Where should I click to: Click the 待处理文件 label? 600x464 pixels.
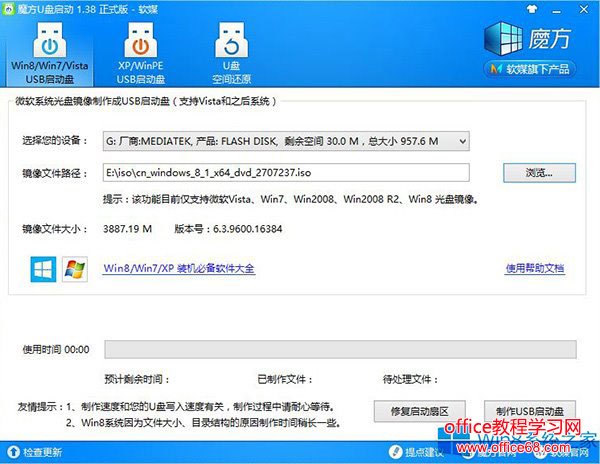pyautogui.click(x=410, y=379)
